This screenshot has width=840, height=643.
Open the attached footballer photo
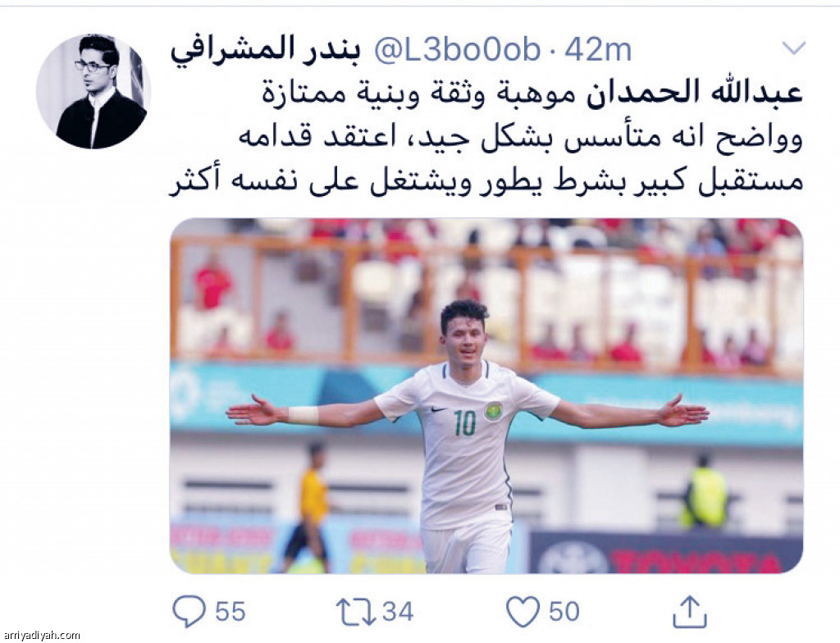(486, 395)
